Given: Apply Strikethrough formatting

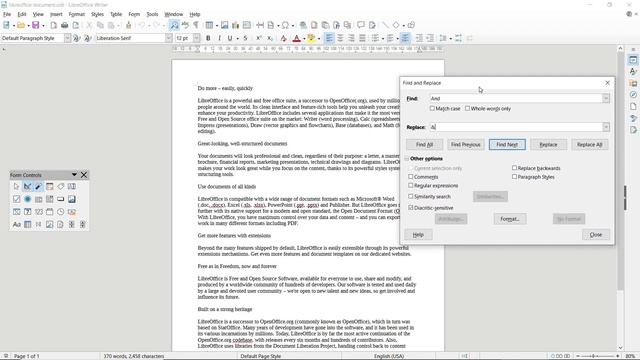Looking at the screenshot, I should tap(245, 38).
